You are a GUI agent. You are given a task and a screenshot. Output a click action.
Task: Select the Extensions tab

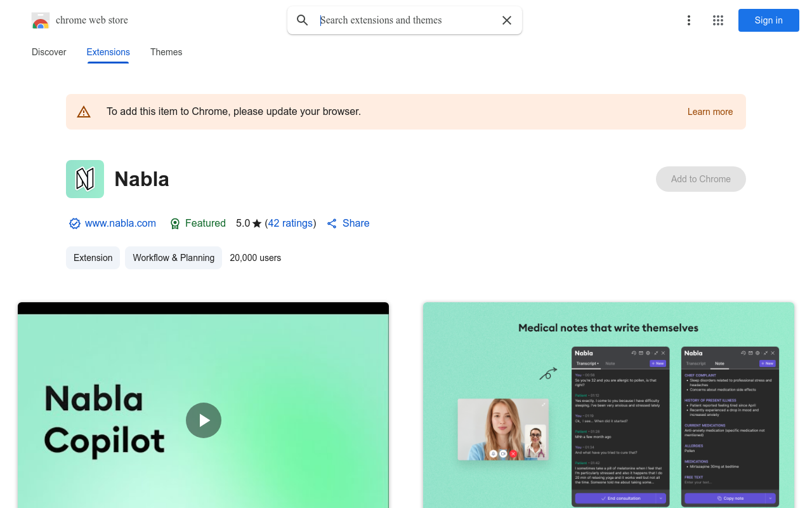click(x=108, y=52)
